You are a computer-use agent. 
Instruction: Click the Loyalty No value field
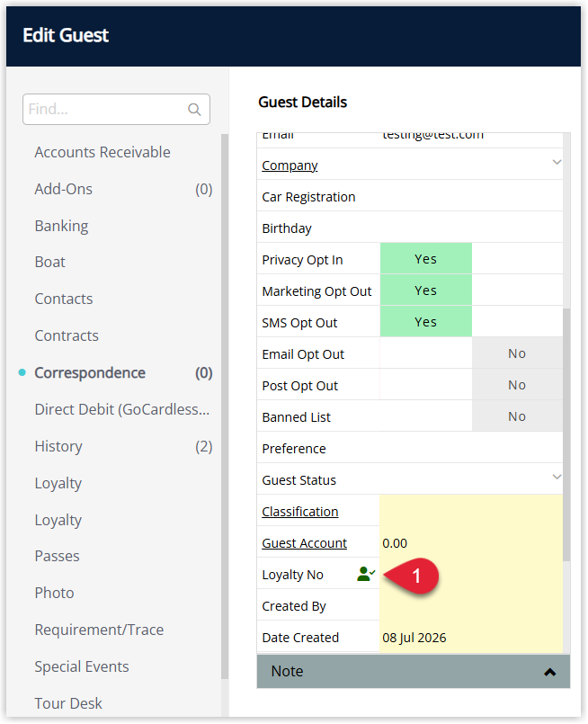[x=471, y=574]
